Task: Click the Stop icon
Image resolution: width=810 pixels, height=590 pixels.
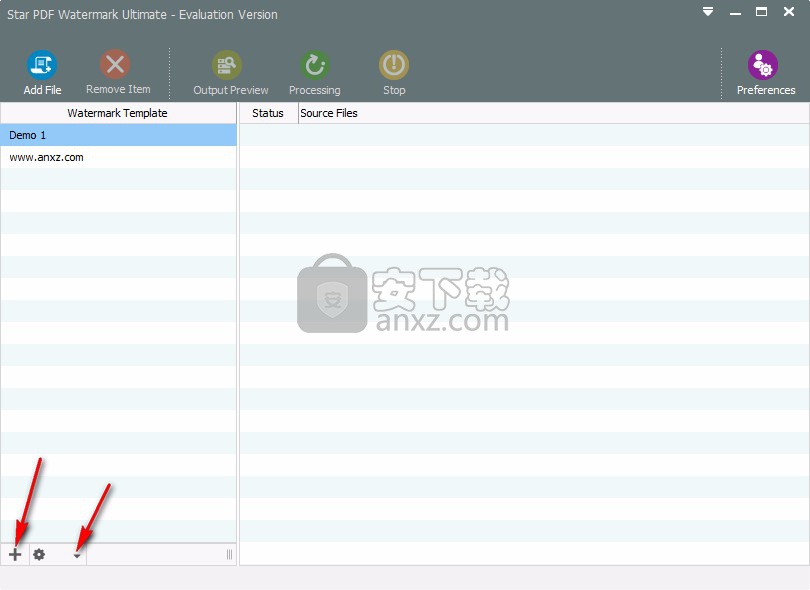Action: (x=394, y=66)
